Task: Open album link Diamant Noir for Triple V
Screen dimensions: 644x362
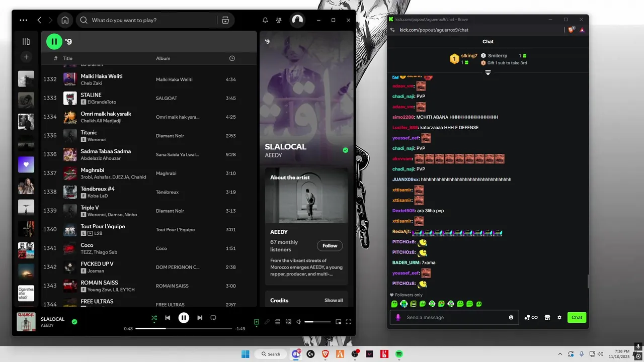Action: (170, 211)
